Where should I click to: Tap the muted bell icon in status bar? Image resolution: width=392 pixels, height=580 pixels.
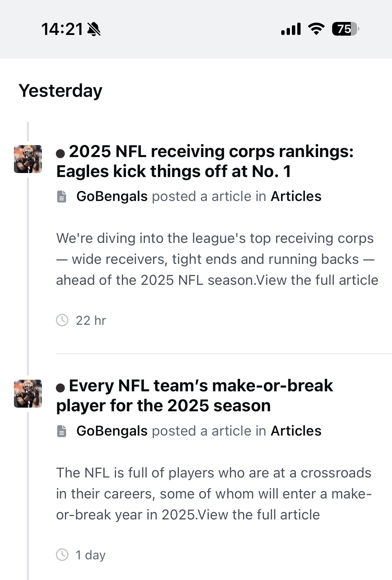pyautogui.click(x=94, y=29)
